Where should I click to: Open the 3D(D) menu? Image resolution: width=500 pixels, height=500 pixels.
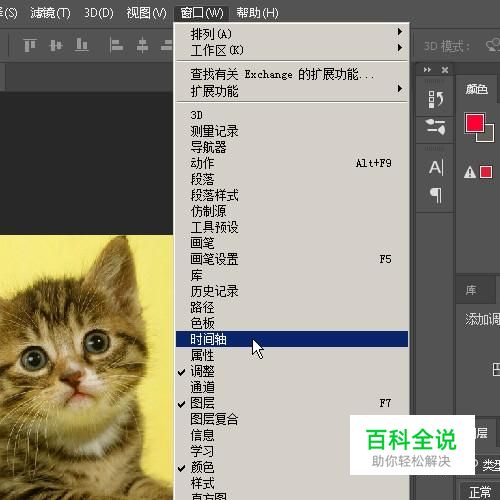(x=98, y=13)
